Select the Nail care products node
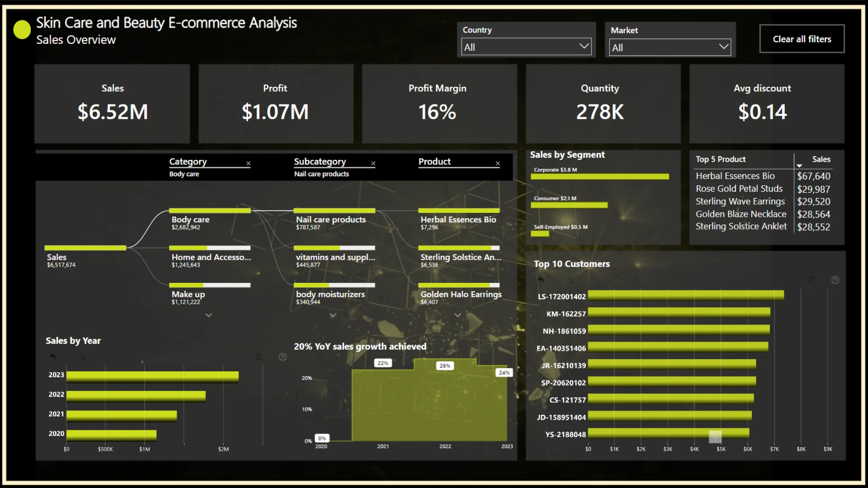 [x=335, y=220]
